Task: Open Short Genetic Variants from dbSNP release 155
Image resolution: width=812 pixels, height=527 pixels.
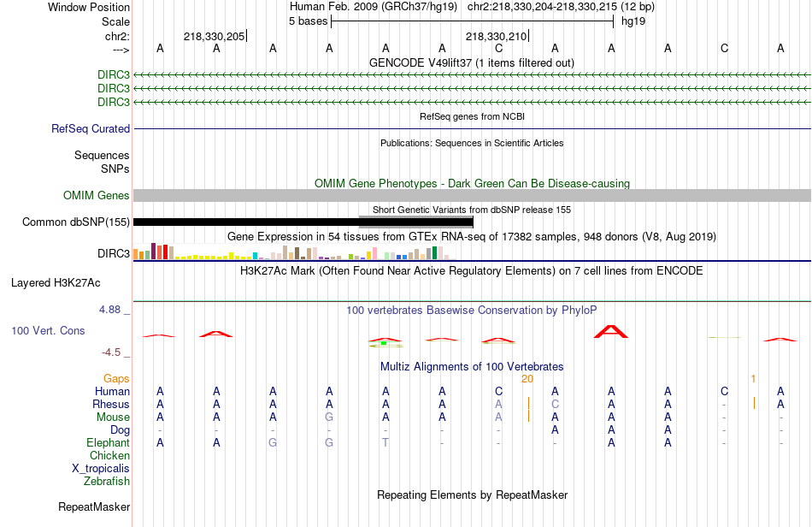Action: tap(472, 210)
